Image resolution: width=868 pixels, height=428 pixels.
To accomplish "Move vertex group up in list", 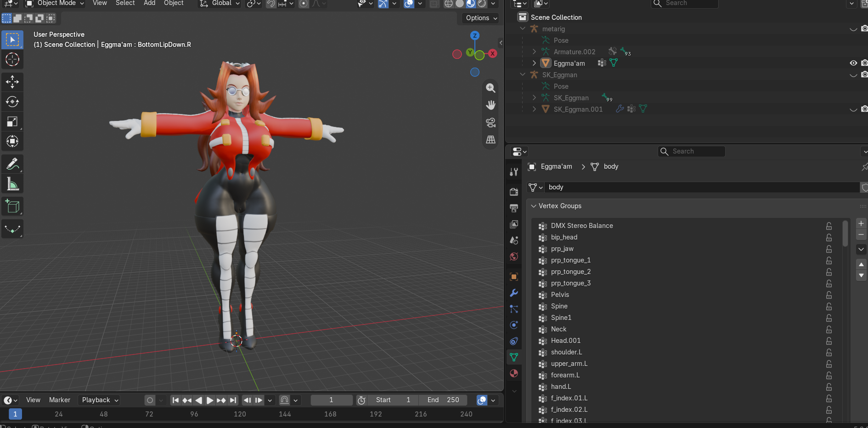I will [861, 264].
